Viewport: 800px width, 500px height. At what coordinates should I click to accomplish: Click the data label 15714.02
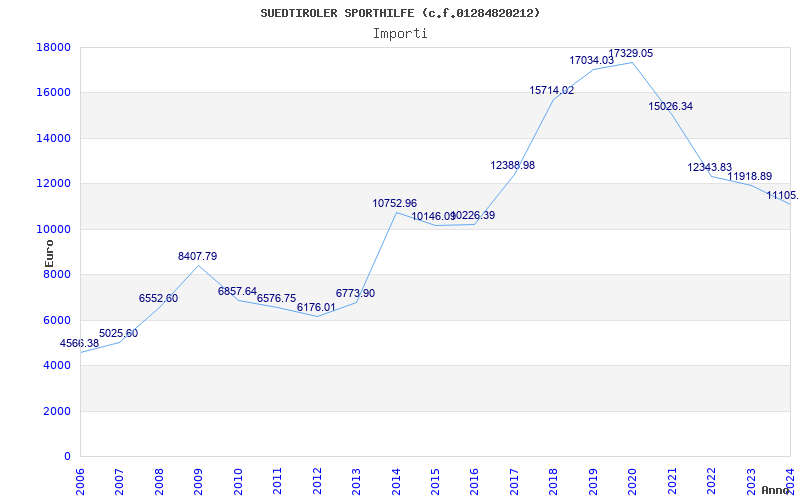point(552,90)
